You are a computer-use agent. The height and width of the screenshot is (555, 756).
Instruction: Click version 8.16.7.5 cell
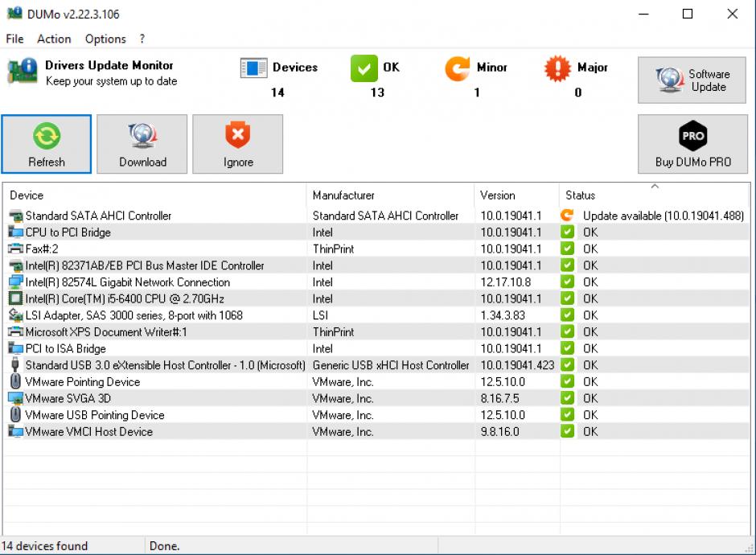coord(499,398)
